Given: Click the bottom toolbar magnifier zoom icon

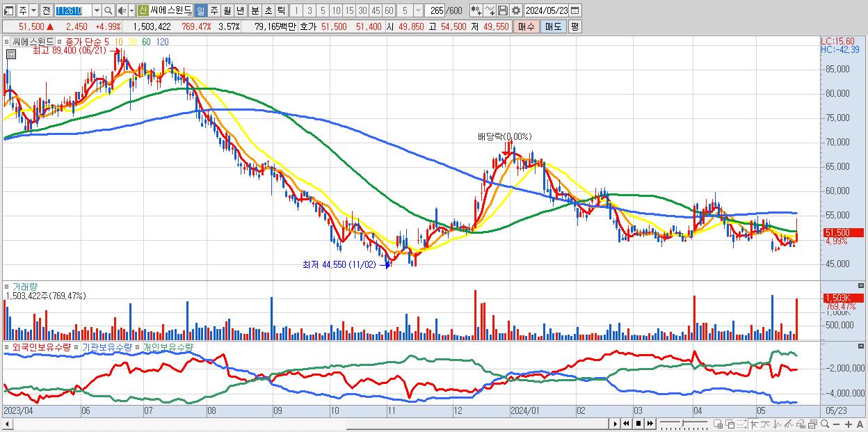Looking at the screenshot, I should point(824,424).
